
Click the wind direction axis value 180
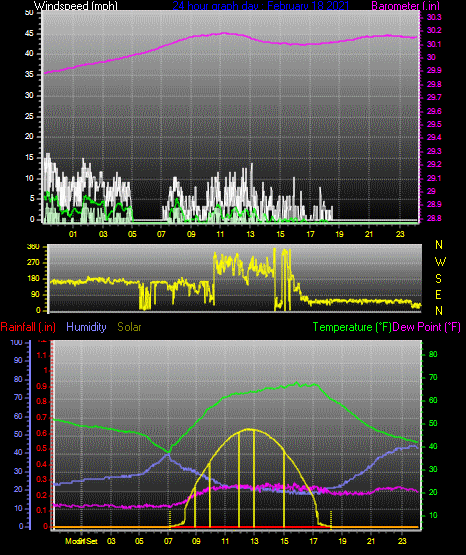[x=34, y=279]
